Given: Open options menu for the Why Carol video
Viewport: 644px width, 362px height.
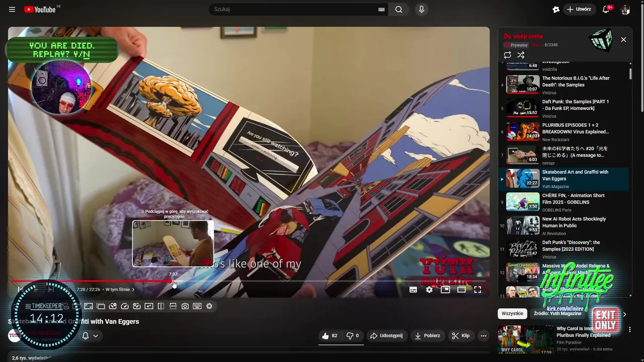Looking at the screenshot, I should [630, 330].
